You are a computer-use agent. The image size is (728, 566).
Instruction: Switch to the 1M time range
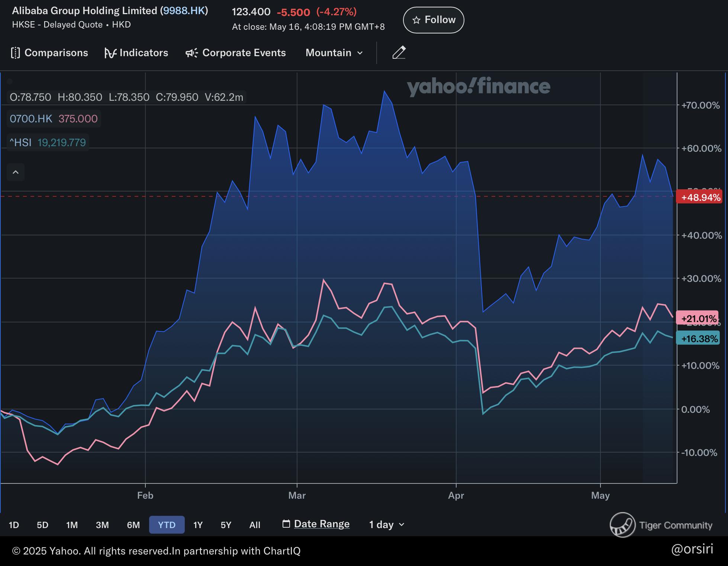[72, 525]
